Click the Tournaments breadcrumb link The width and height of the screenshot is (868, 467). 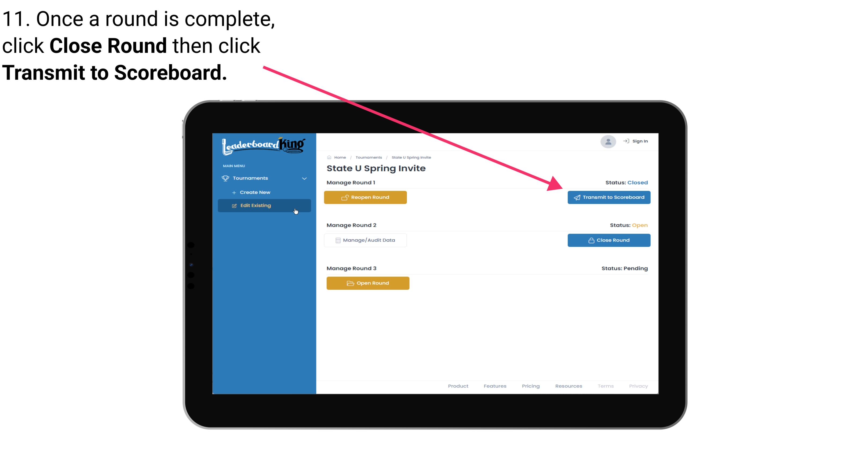point(369,157)
